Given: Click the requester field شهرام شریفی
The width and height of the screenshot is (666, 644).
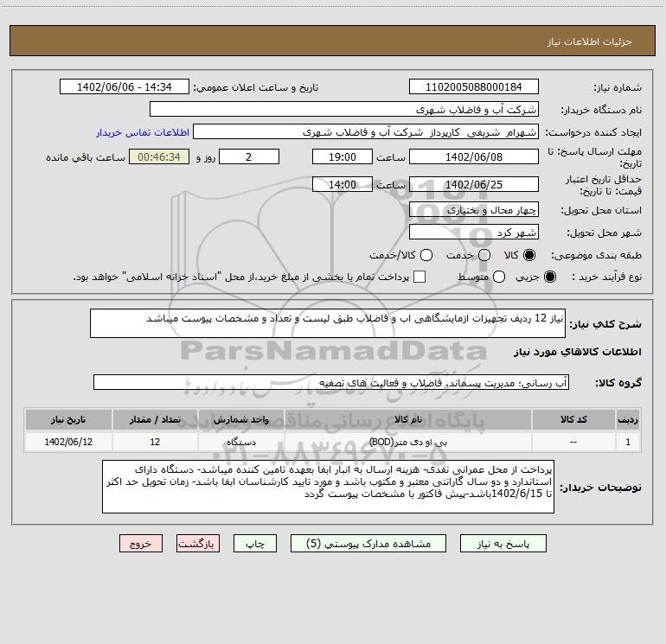Looking at the screenshot, I should (366, 132).
